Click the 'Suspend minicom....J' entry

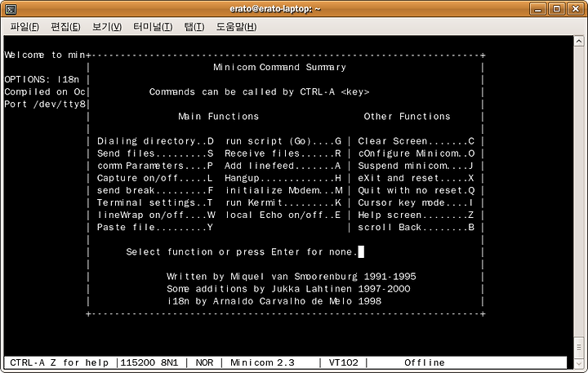coord(416,166)
